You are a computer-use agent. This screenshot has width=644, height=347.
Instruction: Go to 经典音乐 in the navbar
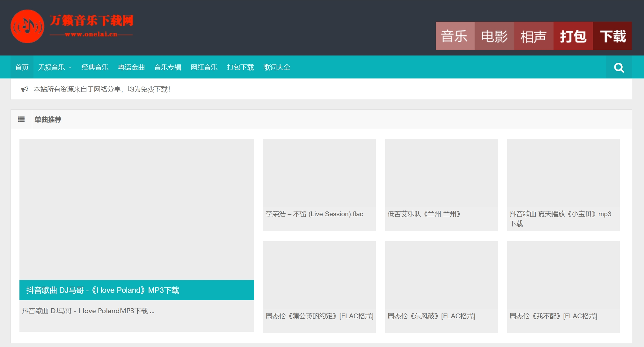click(x=95, y=67)
